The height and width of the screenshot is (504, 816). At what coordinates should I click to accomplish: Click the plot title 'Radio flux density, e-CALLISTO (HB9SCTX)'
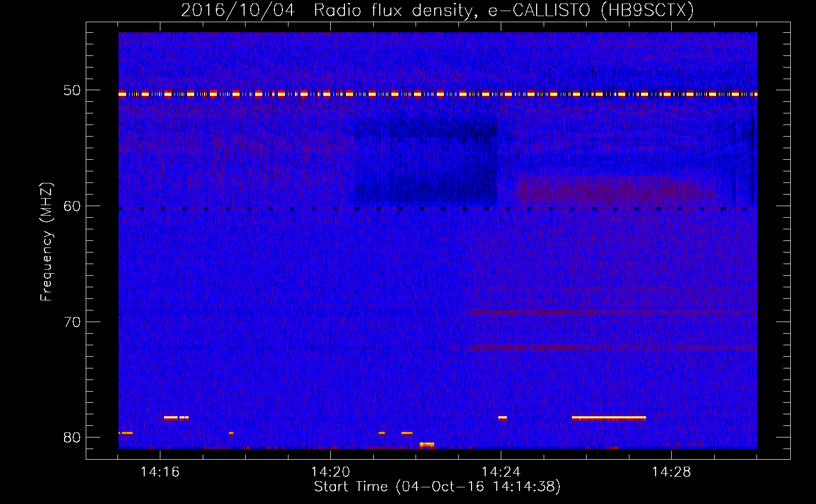pos(503,10)
